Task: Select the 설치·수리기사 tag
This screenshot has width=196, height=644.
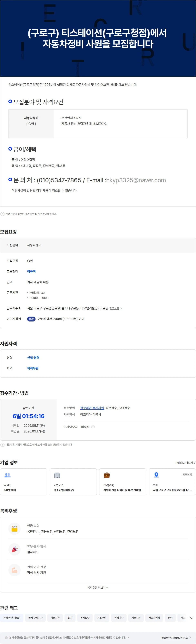Action: pyautogui.click(x=36, y=618)
